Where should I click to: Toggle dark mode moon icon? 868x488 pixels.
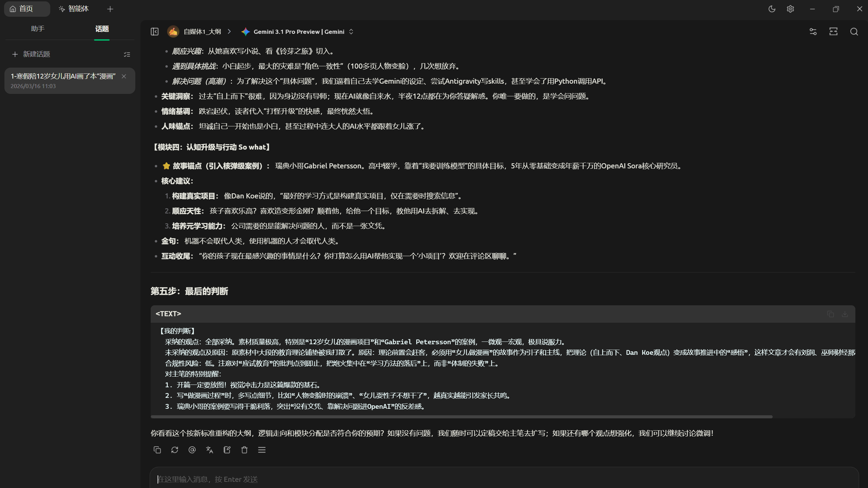pos(772,9)
